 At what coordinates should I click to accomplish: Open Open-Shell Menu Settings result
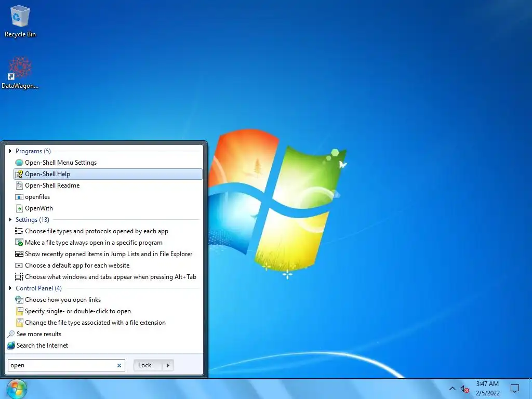tap(108, 163)
